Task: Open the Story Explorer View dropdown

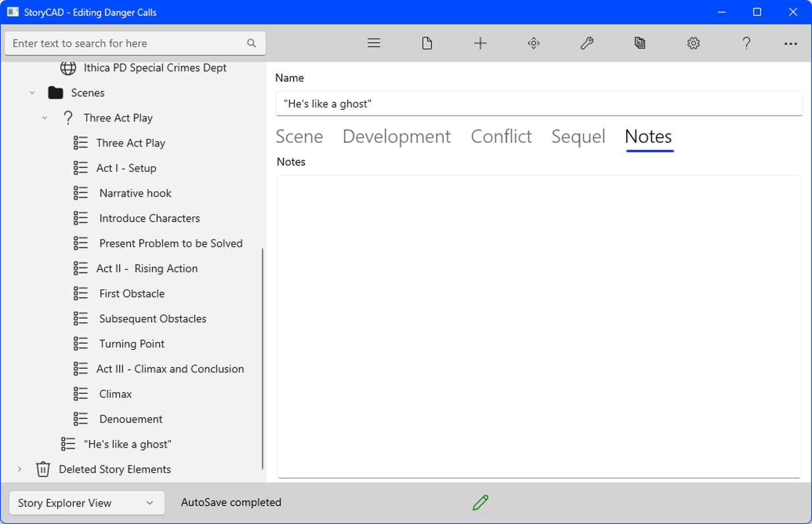Action: pyautogui.click(x=86, y=503)
